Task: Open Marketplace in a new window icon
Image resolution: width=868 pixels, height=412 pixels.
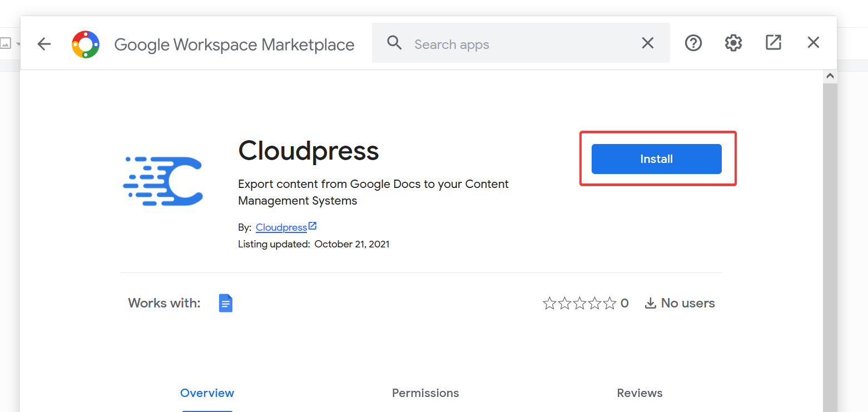Action: click(773, 42)
